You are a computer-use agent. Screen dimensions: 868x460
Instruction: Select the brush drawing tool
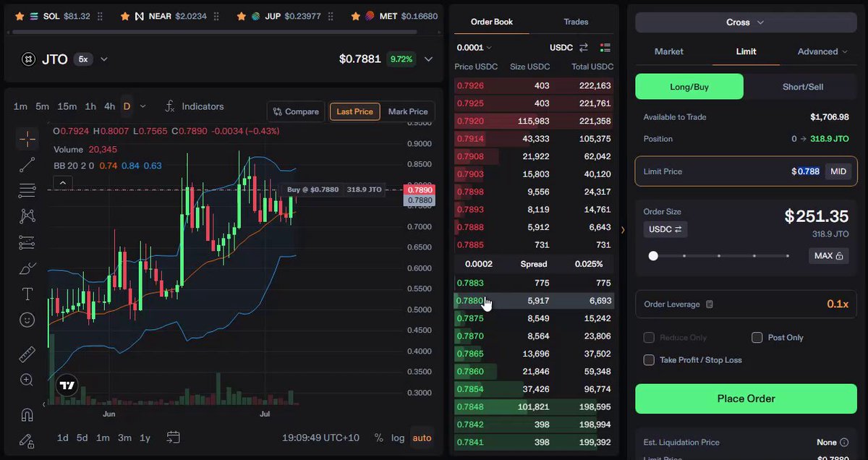(27, 268)
